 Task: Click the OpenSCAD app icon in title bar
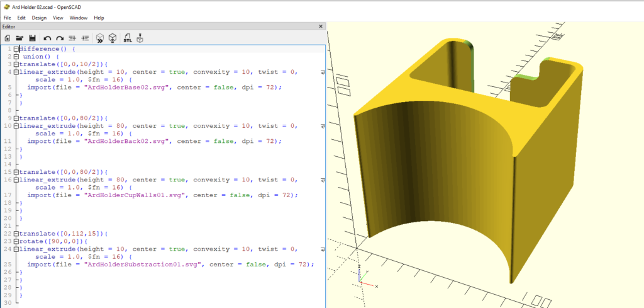[x=6, y=7]
